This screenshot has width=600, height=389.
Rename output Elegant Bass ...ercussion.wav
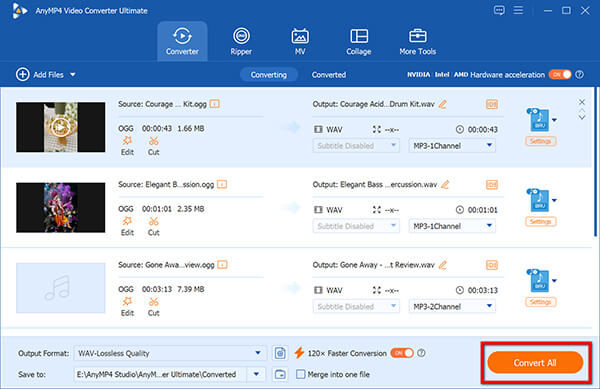445,184
